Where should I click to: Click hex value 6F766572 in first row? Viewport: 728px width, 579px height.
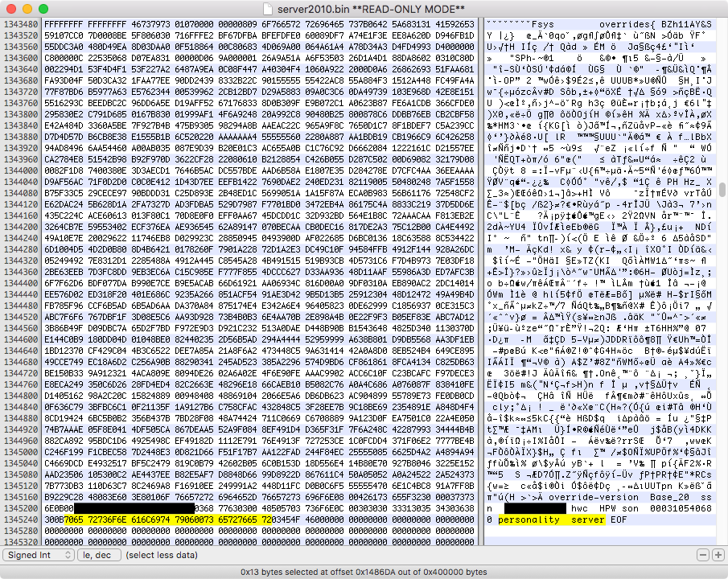coord(281,24)
